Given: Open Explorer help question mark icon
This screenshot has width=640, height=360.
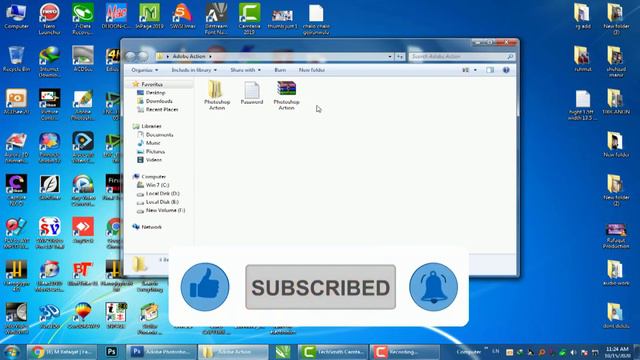Looking at the screenshot, I should 506,70.
